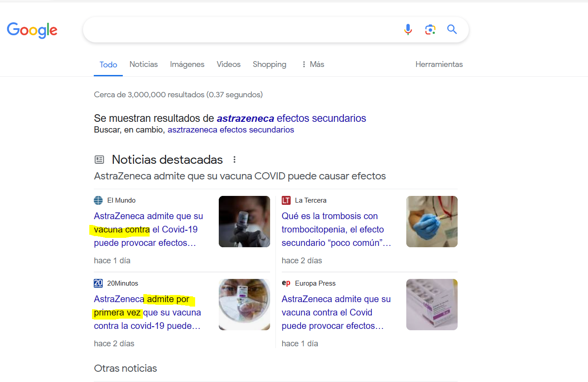Click the El Mundo globe favicon
The height and width of the screenshot is (382, 588).
tap(98, 200)
